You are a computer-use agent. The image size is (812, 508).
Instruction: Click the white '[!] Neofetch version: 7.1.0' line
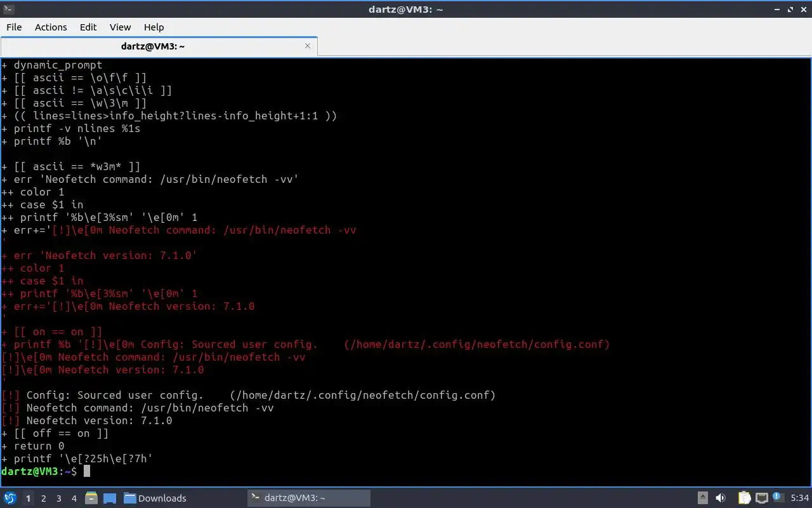(87, 420)
